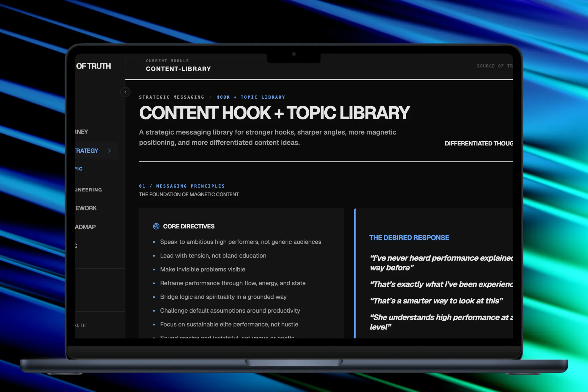Click the Hook + Topic Library breadcrumb
Viewport: 588px width, 392px height.
251,97
